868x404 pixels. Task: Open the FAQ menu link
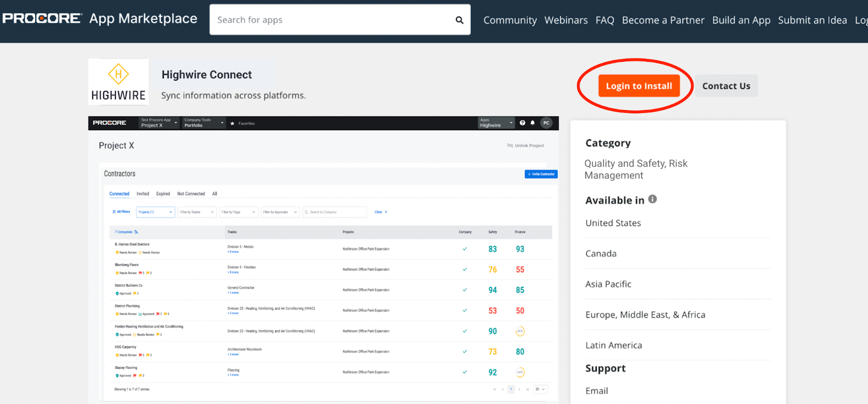tap(605, 20)
